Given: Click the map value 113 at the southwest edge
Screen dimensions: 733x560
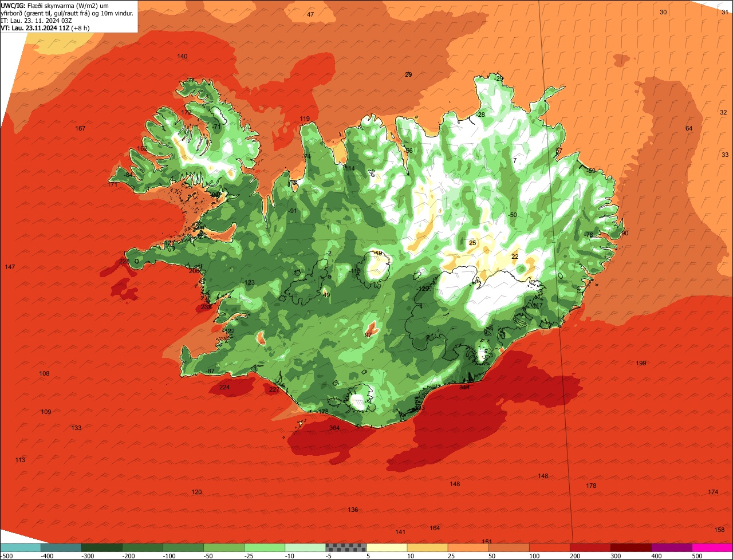Looking at the screenshot, I should pyautogui.click(x=20, y=460).
